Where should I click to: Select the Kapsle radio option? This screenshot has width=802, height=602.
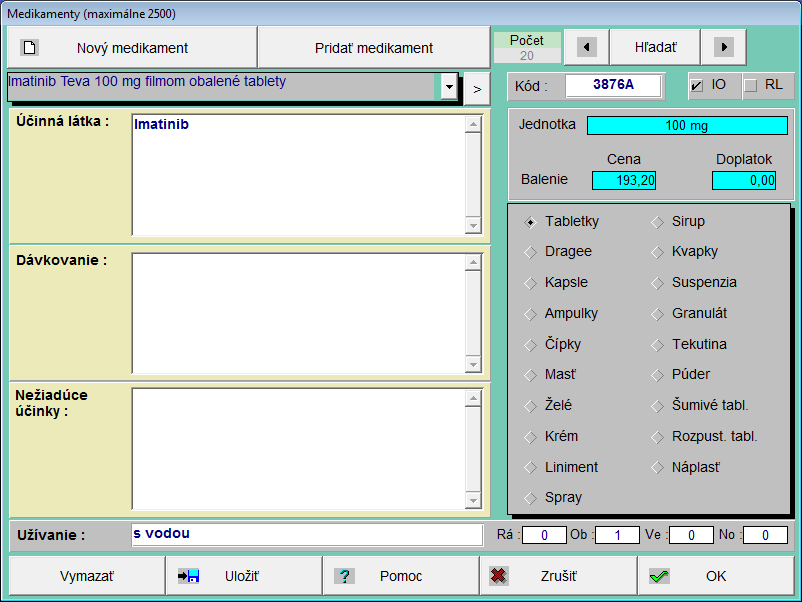click(x=530, y=283)
